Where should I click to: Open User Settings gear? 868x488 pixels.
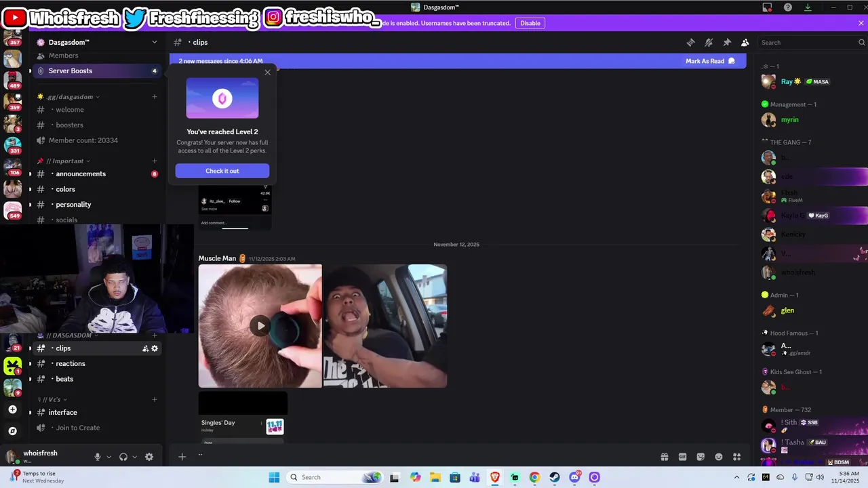point(149,457)
